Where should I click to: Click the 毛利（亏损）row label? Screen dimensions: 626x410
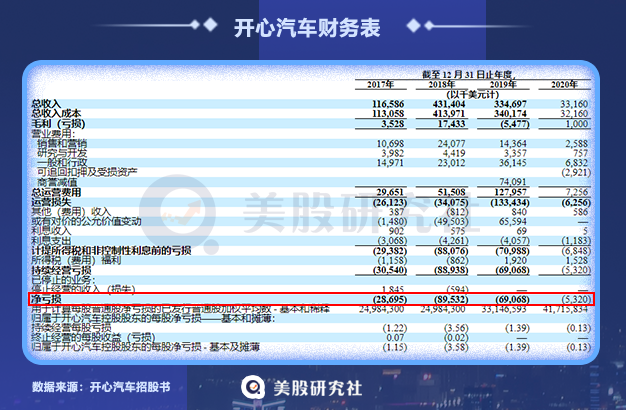(x=58, y=123)
